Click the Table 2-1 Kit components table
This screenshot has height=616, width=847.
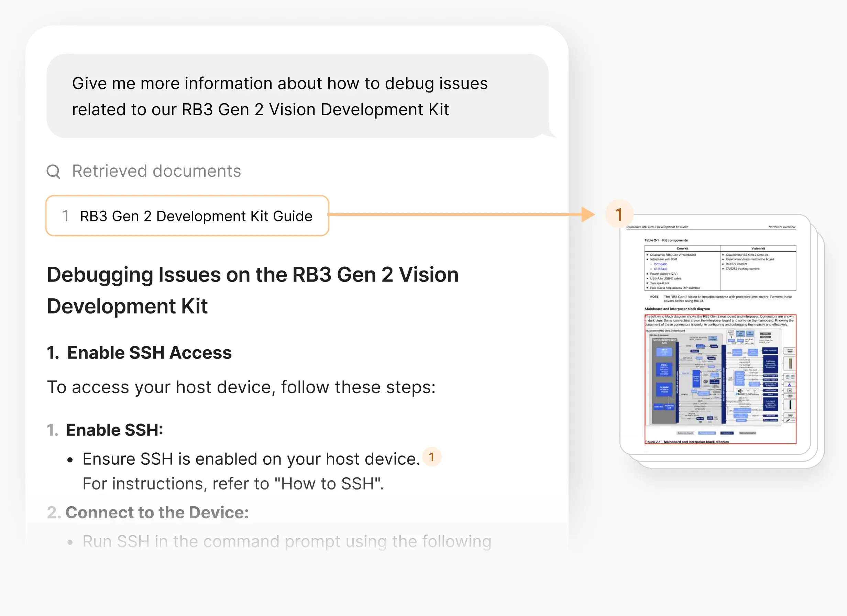point(720,268)
